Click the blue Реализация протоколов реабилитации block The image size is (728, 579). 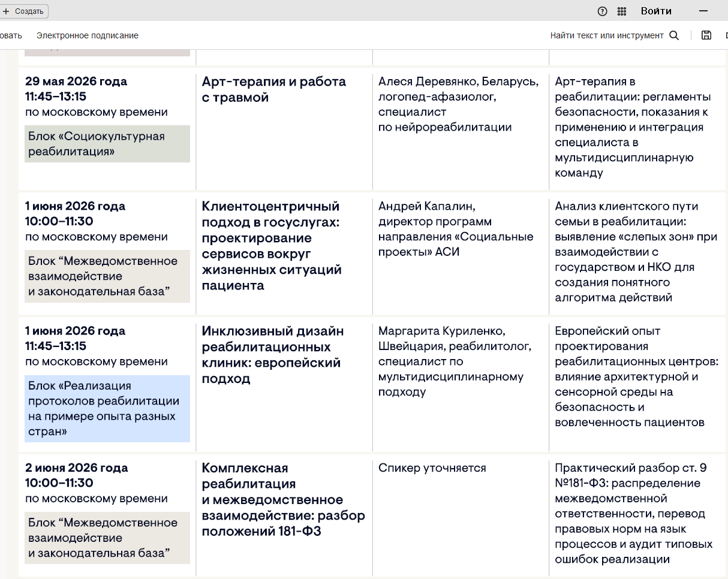point(107,408)
